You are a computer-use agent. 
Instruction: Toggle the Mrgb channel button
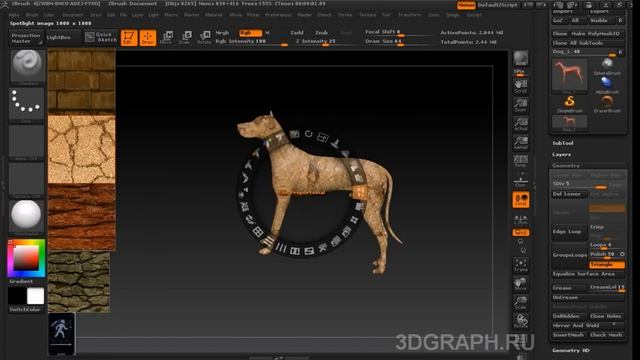(222, 33)
